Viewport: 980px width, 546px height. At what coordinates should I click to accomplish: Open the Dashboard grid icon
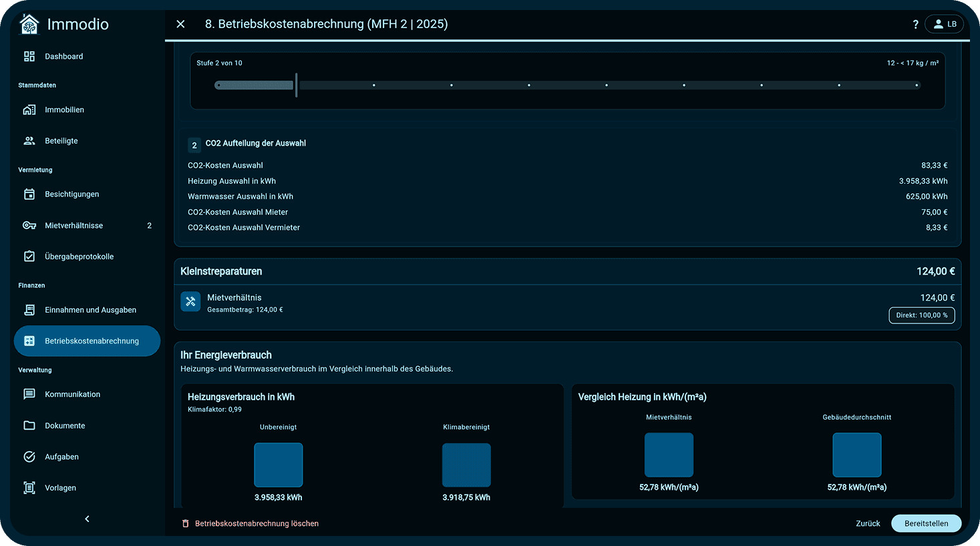point(29,56)
